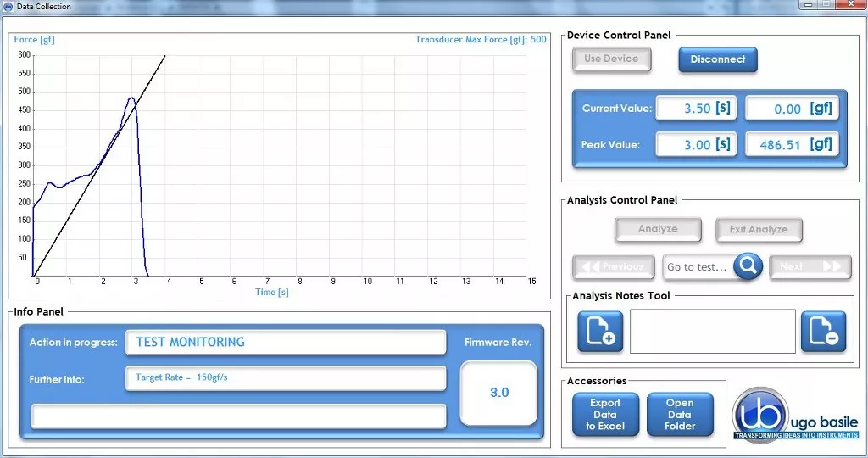This screenshot has height=458, width=868.
Task: Click the Exit Analyze button
Action: coord(759,229)
